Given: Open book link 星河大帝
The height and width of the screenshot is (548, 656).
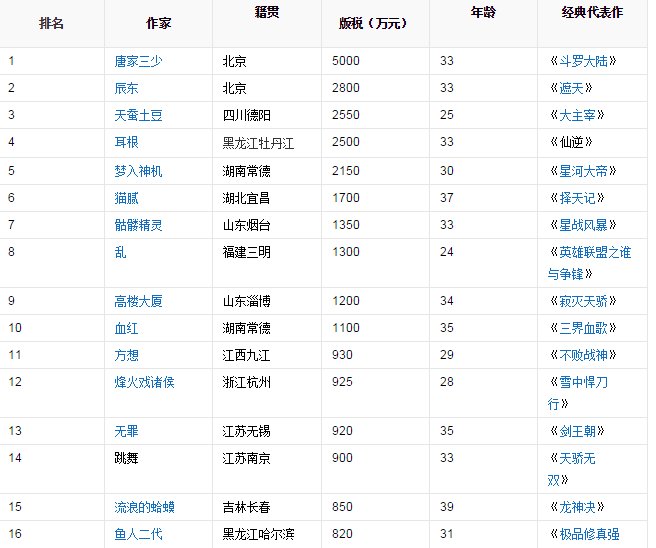Looking at the screenshot, I should pos(583,171).
